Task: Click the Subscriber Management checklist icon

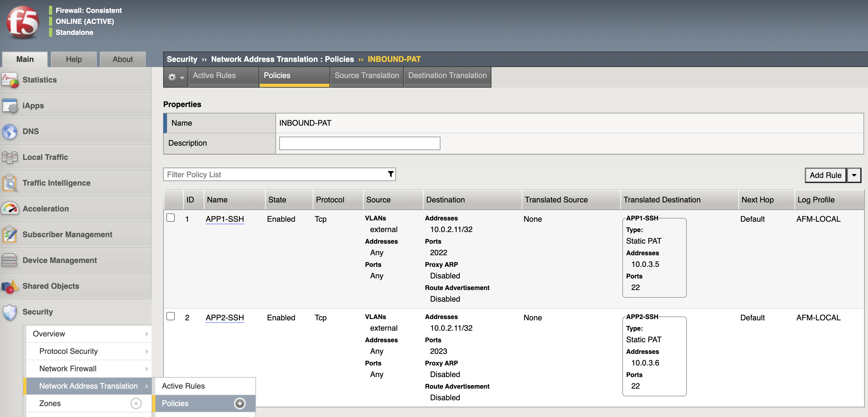Action: tap(10, 234)
